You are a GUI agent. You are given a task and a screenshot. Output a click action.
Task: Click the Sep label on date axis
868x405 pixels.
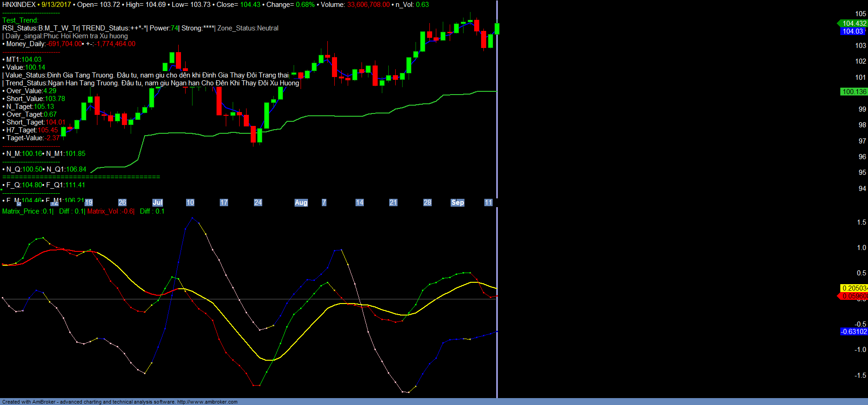(x=458, y=202)
